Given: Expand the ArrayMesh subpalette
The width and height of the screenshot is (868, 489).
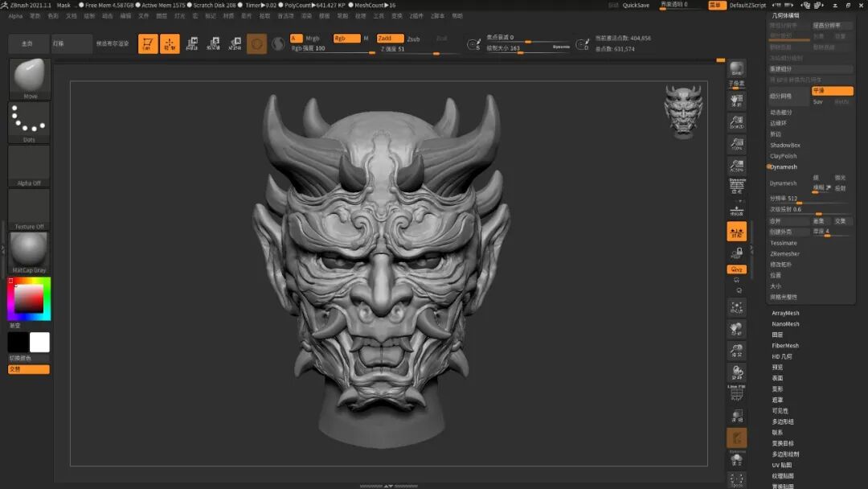Looking at the screenshot, I should pos(785,313).
